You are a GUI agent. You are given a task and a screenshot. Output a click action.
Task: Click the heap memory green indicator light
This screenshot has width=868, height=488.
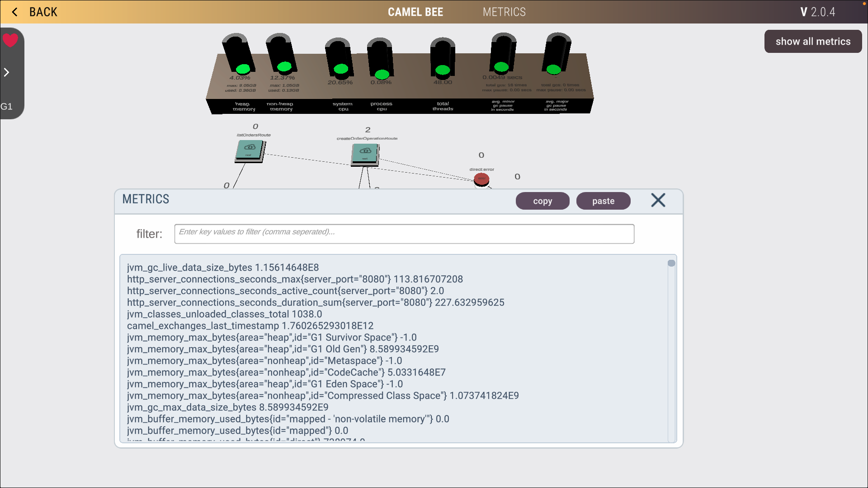(x=243, y=69)
